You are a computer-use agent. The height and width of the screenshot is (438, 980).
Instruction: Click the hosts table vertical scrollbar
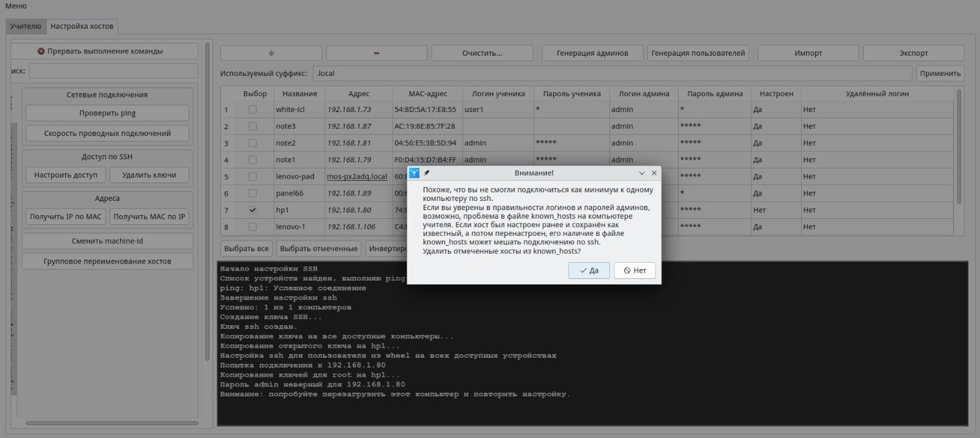(959, 147)
